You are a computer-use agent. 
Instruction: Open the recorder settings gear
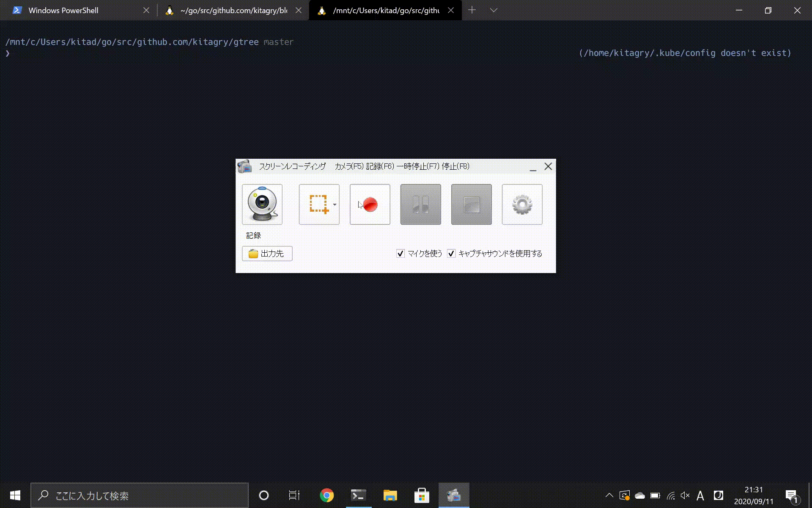click(522, 204)
